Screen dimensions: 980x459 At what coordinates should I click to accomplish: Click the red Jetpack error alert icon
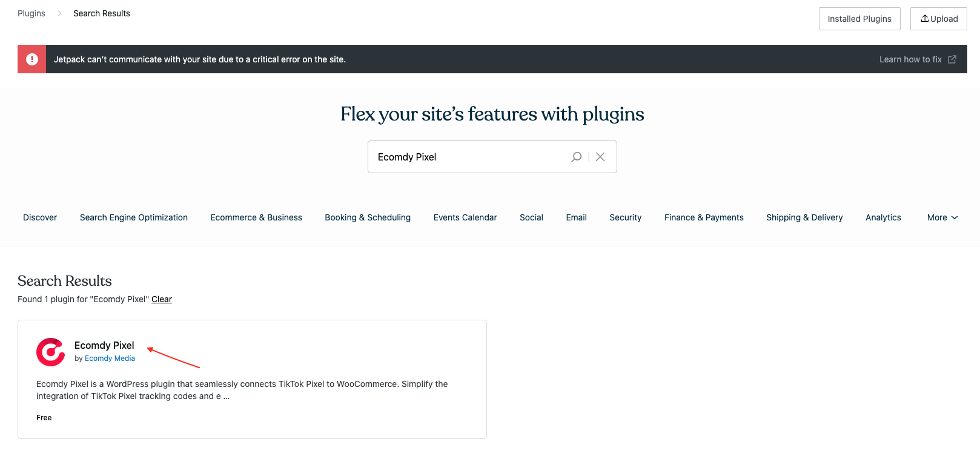pyautogui.click(x=32, y=59)
